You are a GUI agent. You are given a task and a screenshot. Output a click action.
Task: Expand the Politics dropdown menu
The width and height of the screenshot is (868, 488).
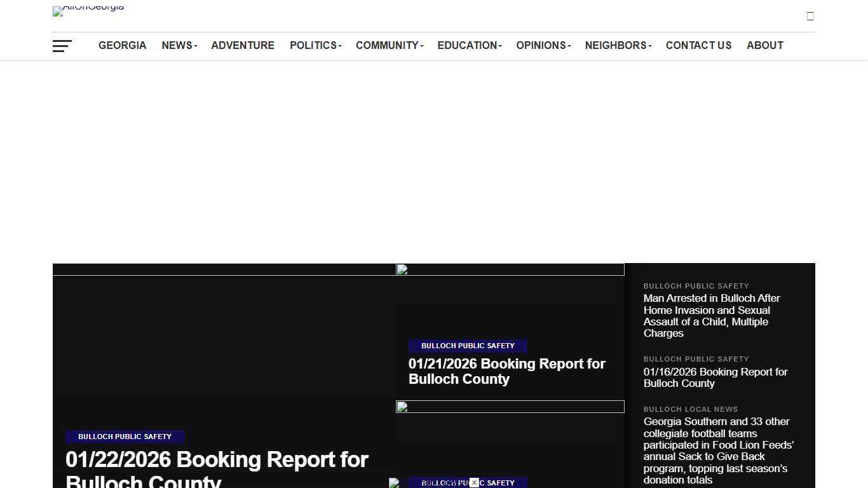pos(315,46)
